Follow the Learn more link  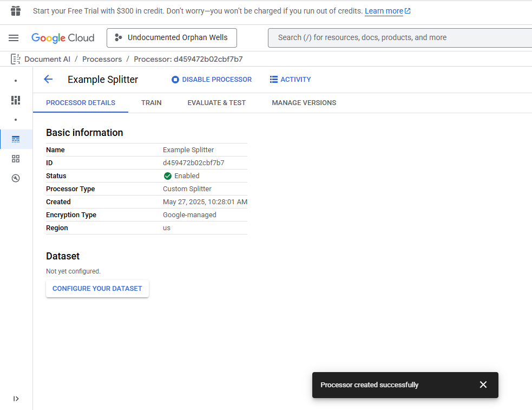pos(384,11)
